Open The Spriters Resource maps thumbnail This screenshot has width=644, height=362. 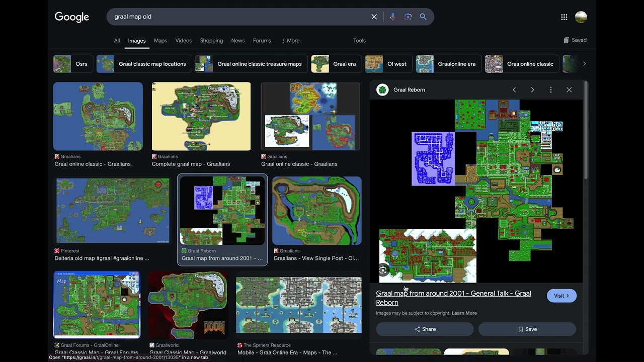(299, 305)
